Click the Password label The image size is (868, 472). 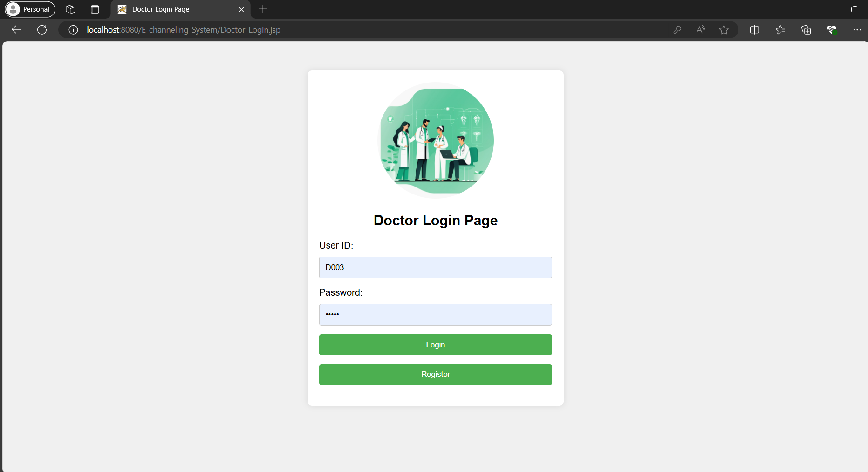pos(341,292)
